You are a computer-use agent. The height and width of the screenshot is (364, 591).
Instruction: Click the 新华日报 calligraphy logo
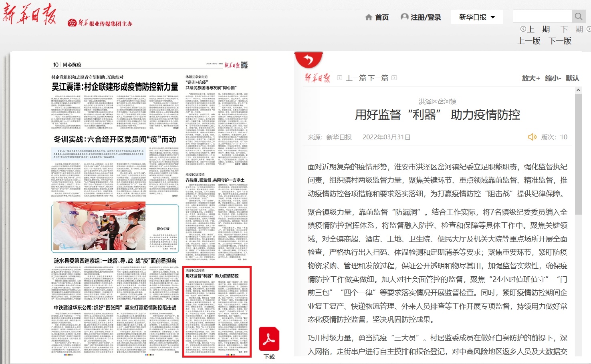[30, 15]
